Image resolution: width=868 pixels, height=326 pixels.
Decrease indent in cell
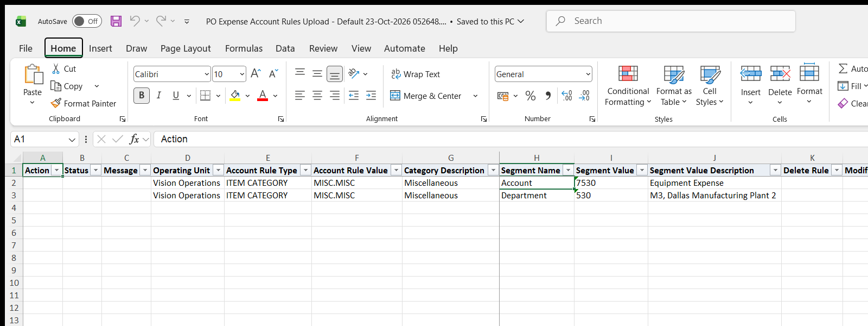(x=354, y=96)
